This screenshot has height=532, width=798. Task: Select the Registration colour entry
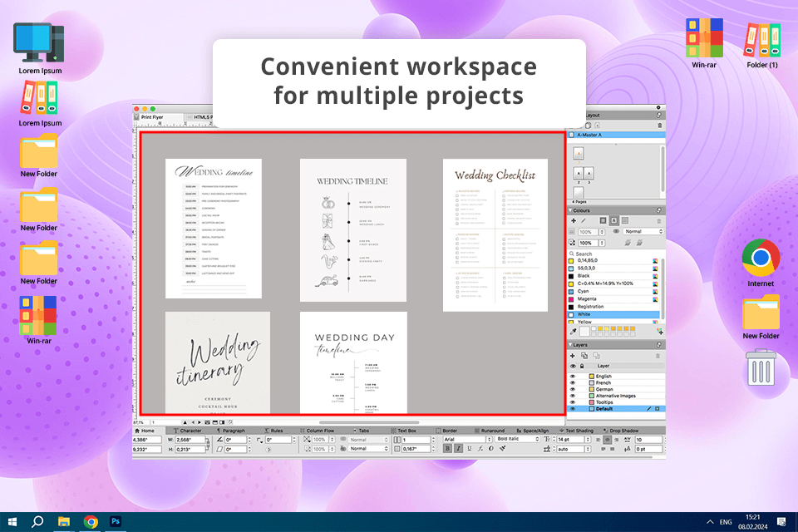click(613, 307)
